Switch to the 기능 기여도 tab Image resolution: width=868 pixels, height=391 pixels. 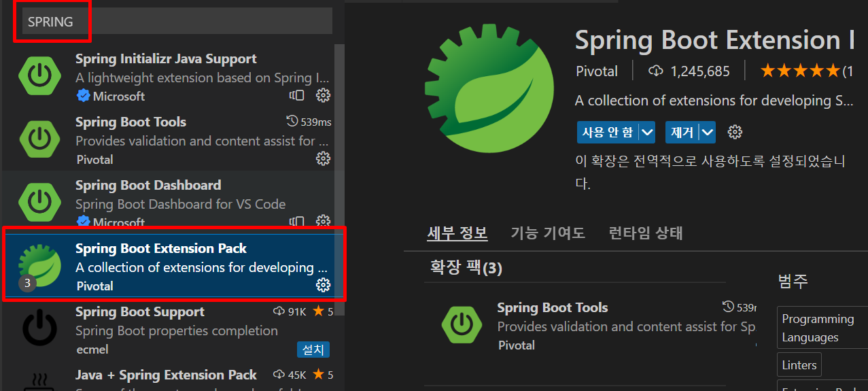pos(548,233)
